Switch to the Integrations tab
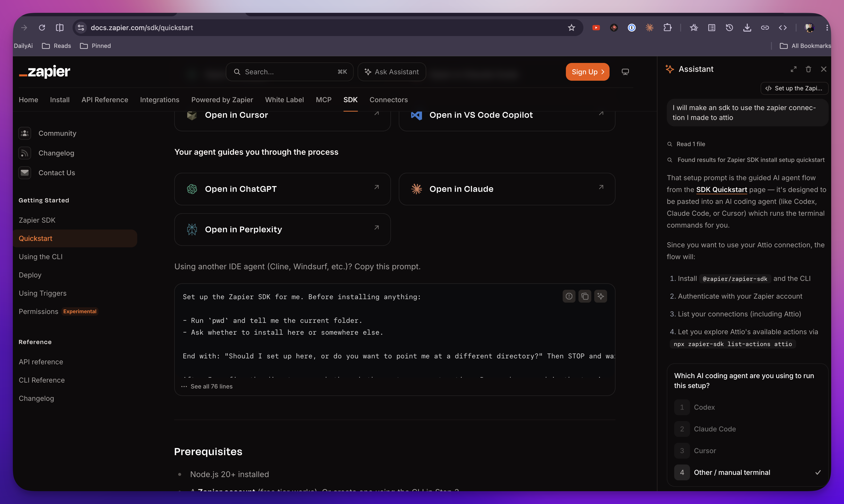844x504 pixels. [160, 100]
